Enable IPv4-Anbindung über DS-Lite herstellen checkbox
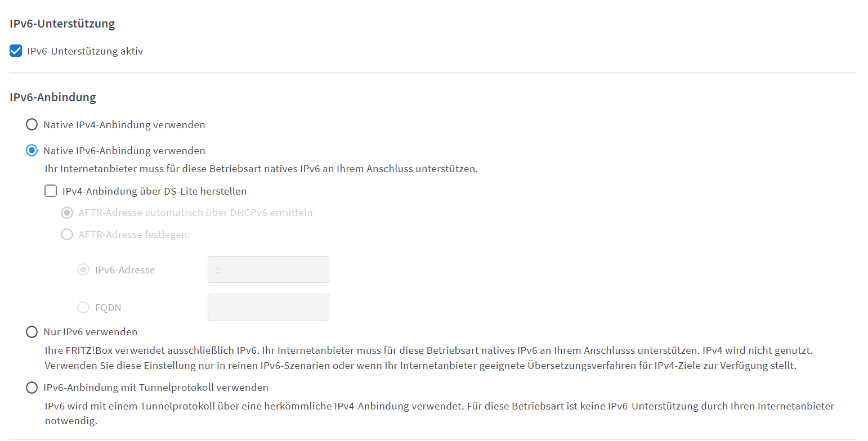Image resolution: width=868 pixels, height=441 pixels. coord(51,191)
